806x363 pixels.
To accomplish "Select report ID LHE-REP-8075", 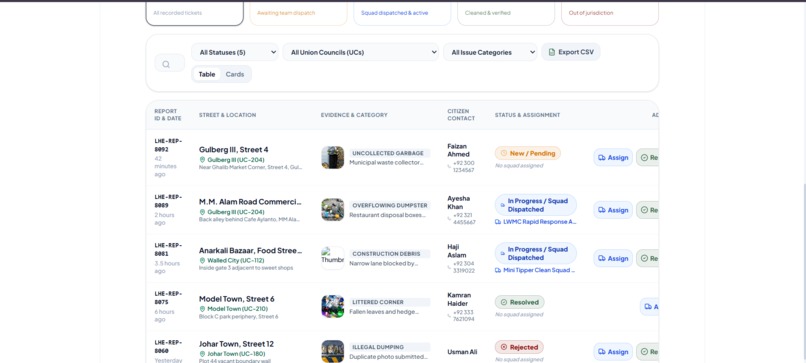I will click(169, 298).
